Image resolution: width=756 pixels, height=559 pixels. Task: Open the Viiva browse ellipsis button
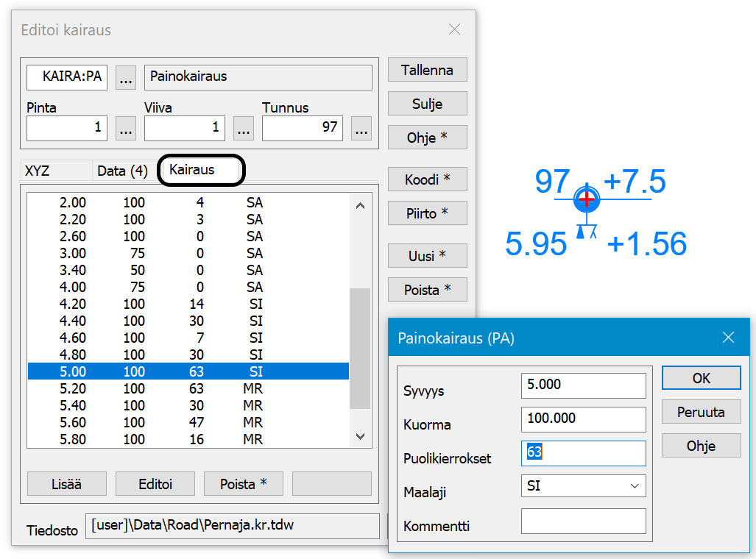point(244,128)
